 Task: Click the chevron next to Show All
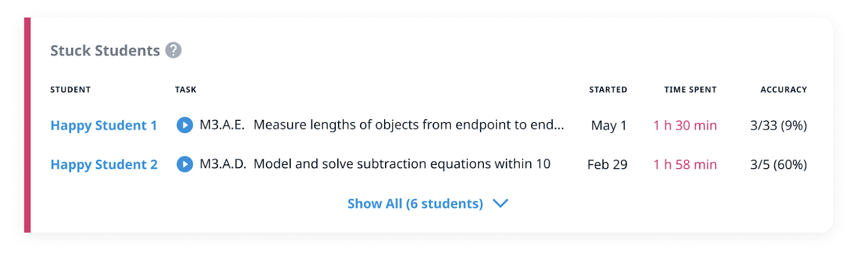pyautogui.click(x=500, y=203)
